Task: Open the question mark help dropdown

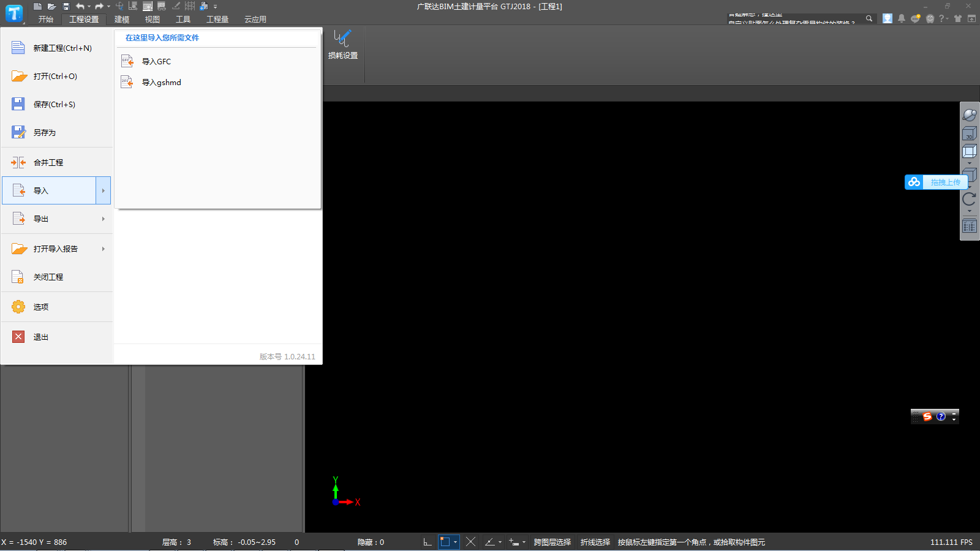Action: point(944,18)
